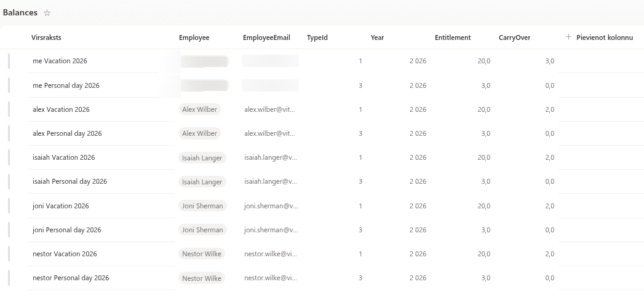This screenshot has width=644, height=295.
Task: Favorite the Balances list with star icon
Action: click(x=47, y=13)
